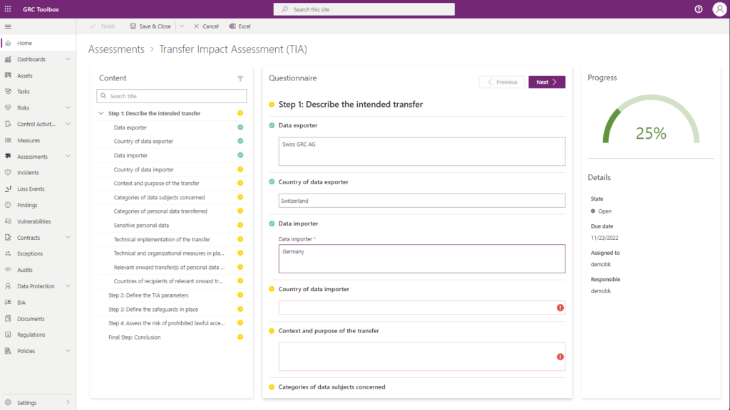This screenshot has height=410, width=730.
Task: Click the Content filter funnel icon
Action: [x=240, y=79]
